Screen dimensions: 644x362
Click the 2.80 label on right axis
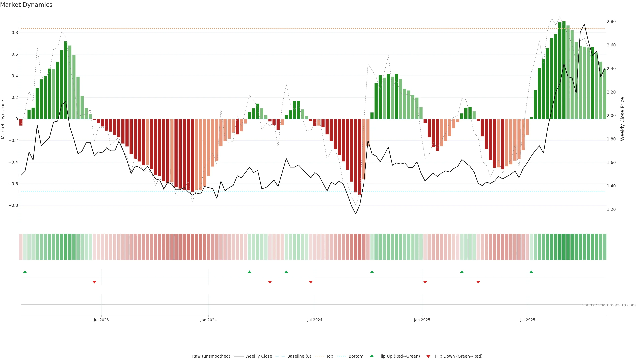coord(611,22)
